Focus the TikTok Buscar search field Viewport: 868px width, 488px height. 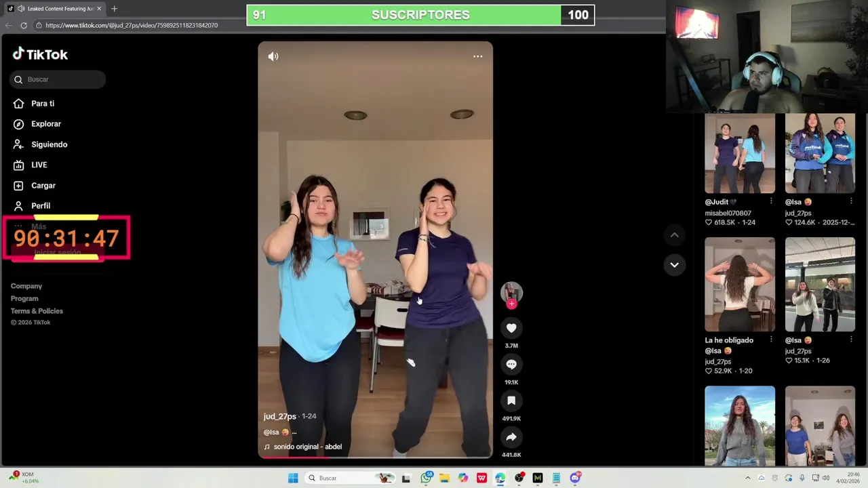[58, 79]
